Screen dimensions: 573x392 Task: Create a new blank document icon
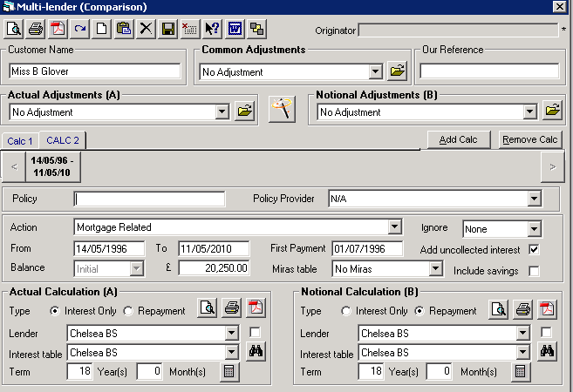pos(101,29)
